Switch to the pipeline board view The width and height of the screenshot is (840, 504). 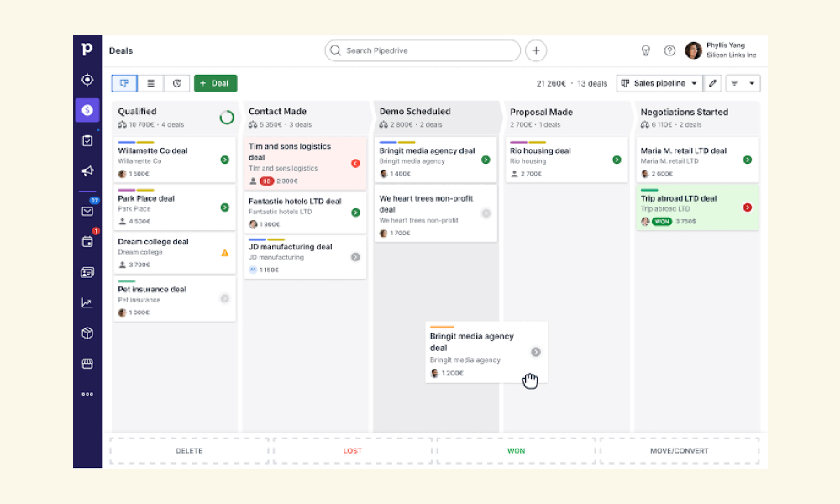tap(124, 83)
